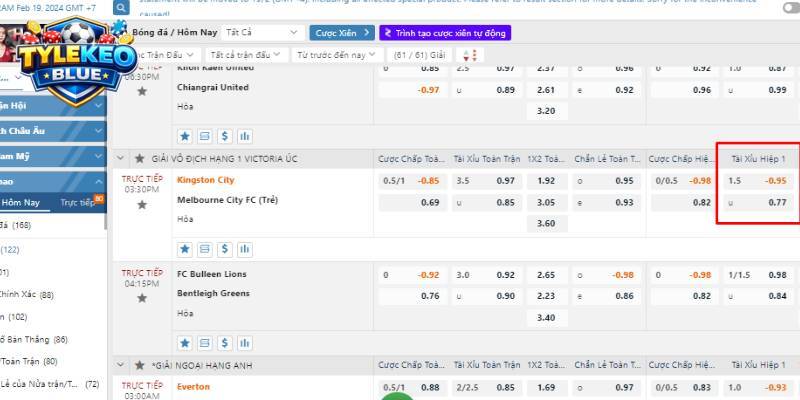Select the -0.85 handicap odds for Kingston City
800x400 pixels.
pyautogui.click(x=428, y=181)
